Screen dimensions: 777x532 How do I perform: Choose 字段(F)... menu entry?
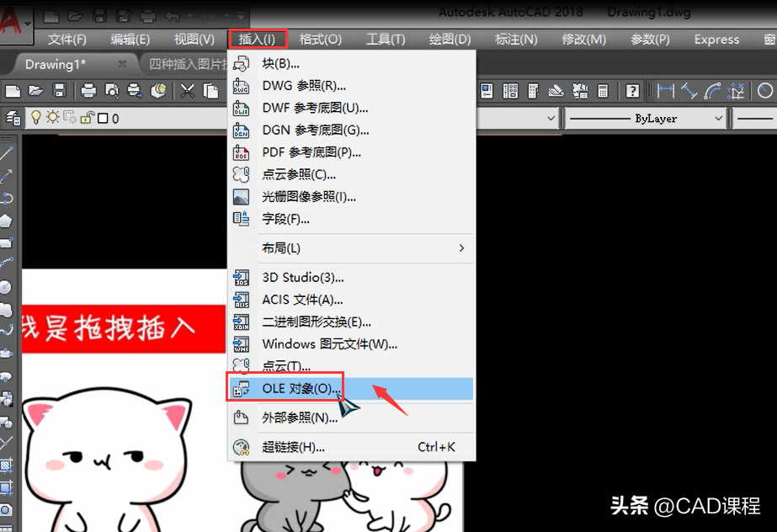(x=352, y=219)
